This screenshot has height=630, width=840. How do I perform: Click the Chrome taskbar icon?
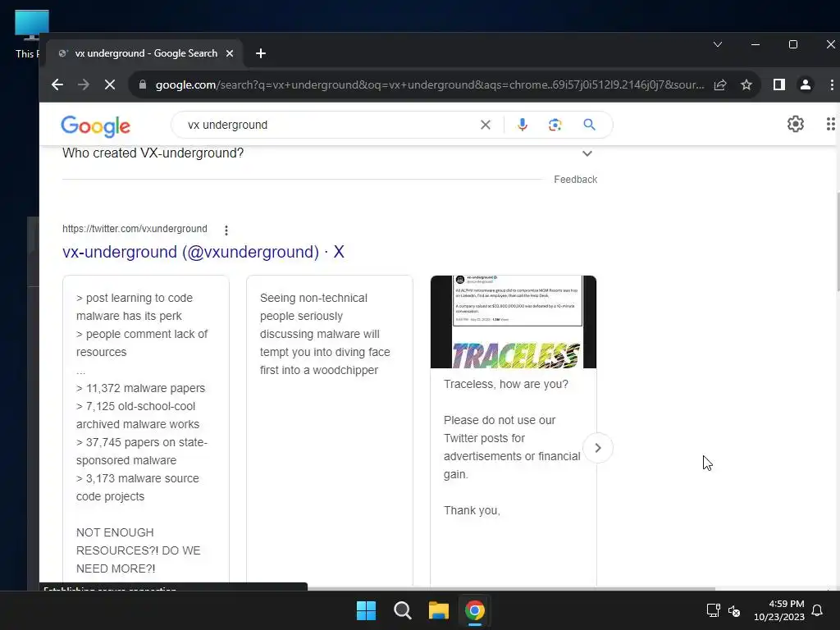475,610
